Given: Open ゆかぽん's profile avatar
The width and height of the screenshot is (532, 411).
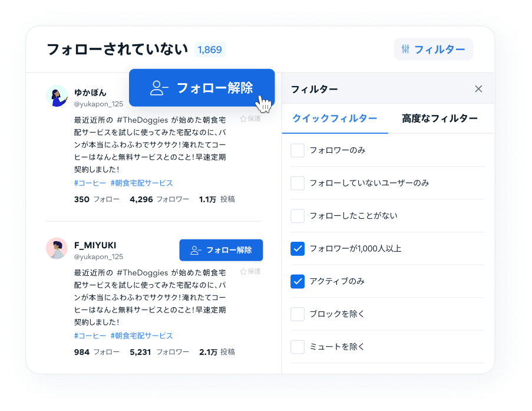Looking at the screenshot, I should point(57,96).
